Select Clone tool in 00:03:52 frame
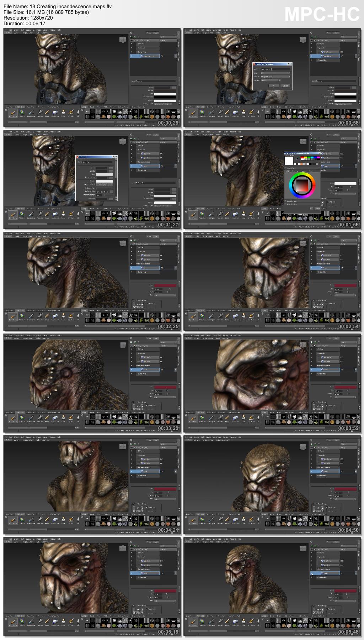The width and height of the screenshot is (364, 640). (243, 418)
